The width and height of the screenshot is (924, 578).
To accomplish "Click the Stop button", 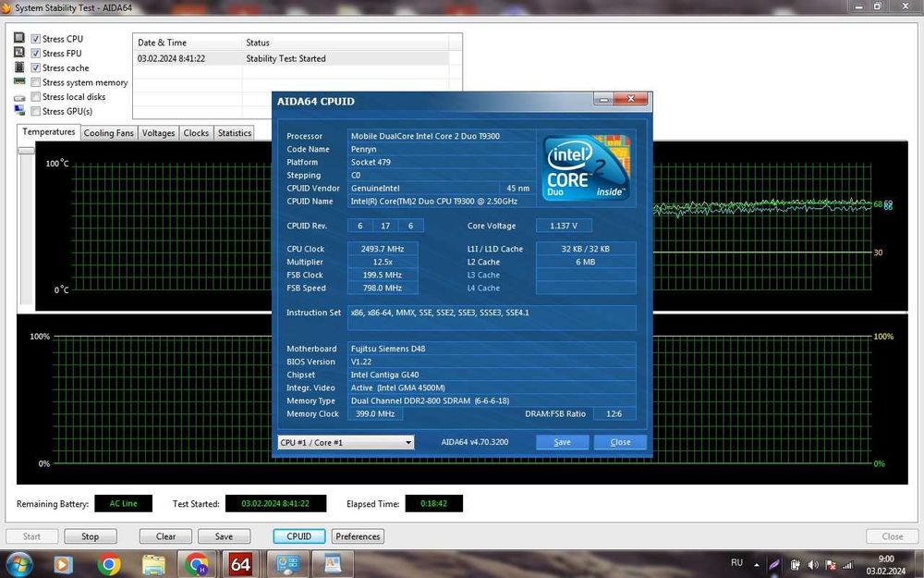I will (x=91, y=536).
